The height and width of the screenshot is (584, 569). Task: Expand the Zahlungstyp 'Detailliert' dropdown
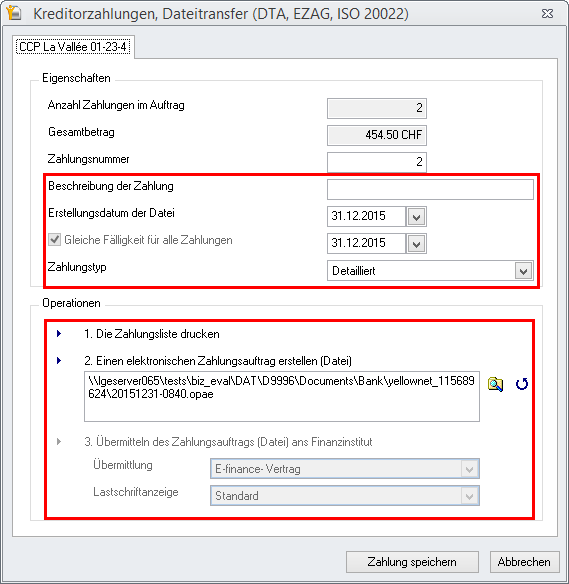pyautogui.click(x=523, y=271)
